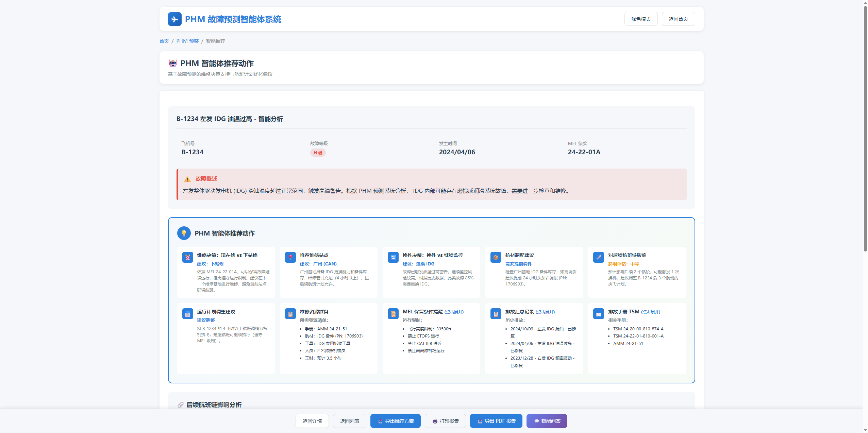Click the pin icon on 推荐维修站点 card
This screenshot has width=868, height=433.
(290, 257)
